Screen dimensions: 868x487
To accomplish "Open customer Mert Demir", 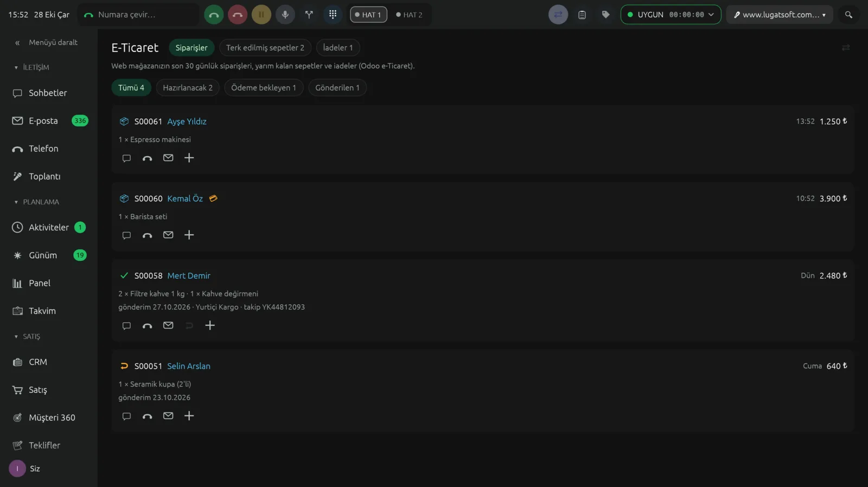I will 189,275.
